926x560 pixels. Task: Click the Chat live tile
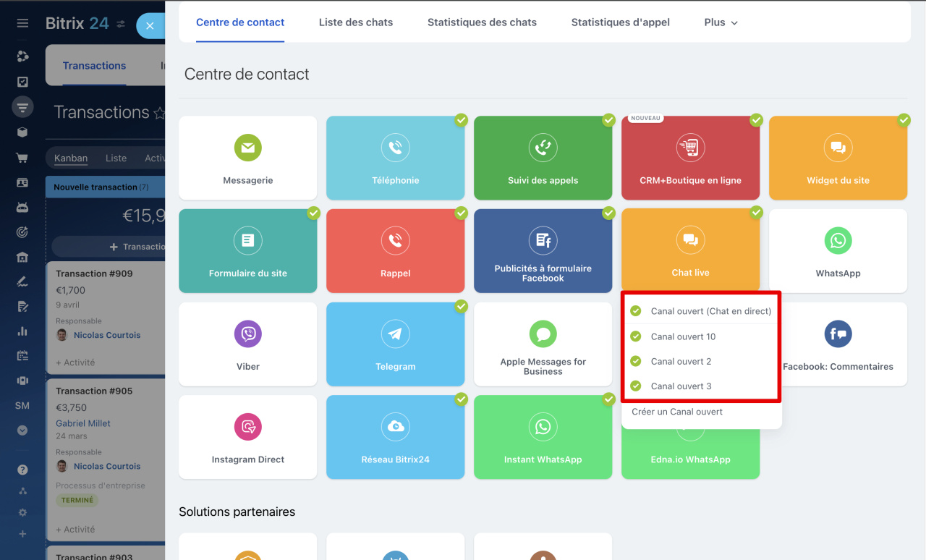click(691, 250)
